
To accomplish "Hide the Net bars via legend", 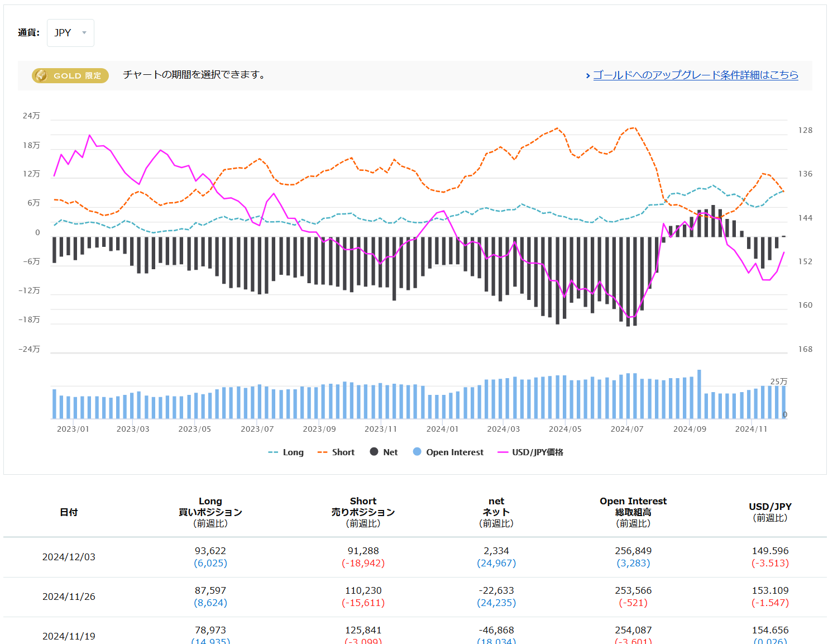I will (390, 452).
